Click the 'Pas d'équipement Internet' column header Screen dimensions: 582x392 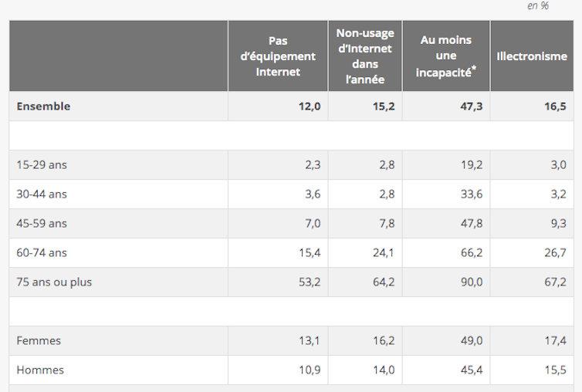(x=278, y=56)
